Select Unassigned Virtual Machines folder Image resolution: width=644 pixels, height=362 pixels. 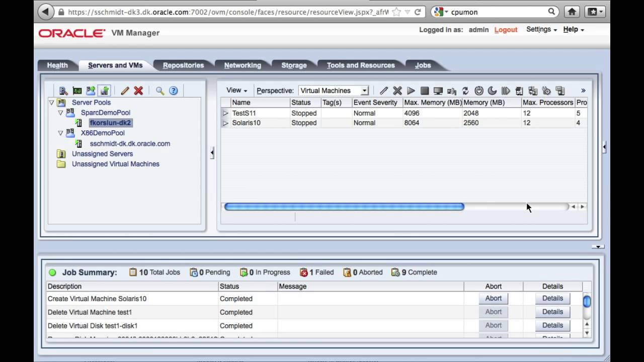pos(115,164)
